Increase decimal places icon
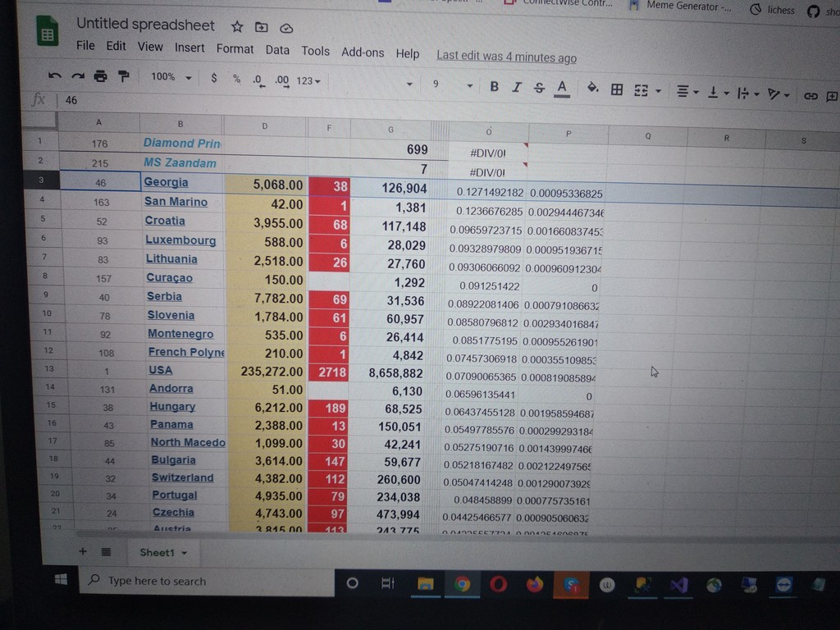The width and height of the screenshot is (840, 630). tap(282, 81)
